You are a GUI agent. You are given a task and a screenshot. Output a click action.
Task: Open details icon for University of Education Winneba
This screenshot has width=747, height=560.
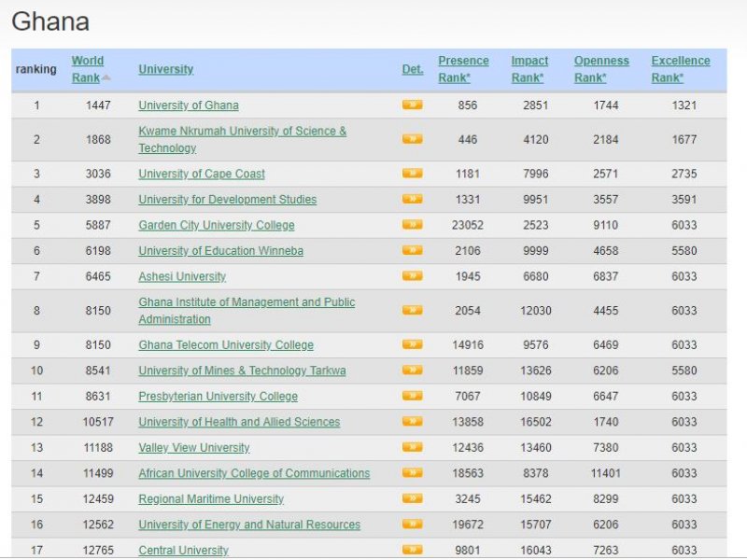[412, 250]
